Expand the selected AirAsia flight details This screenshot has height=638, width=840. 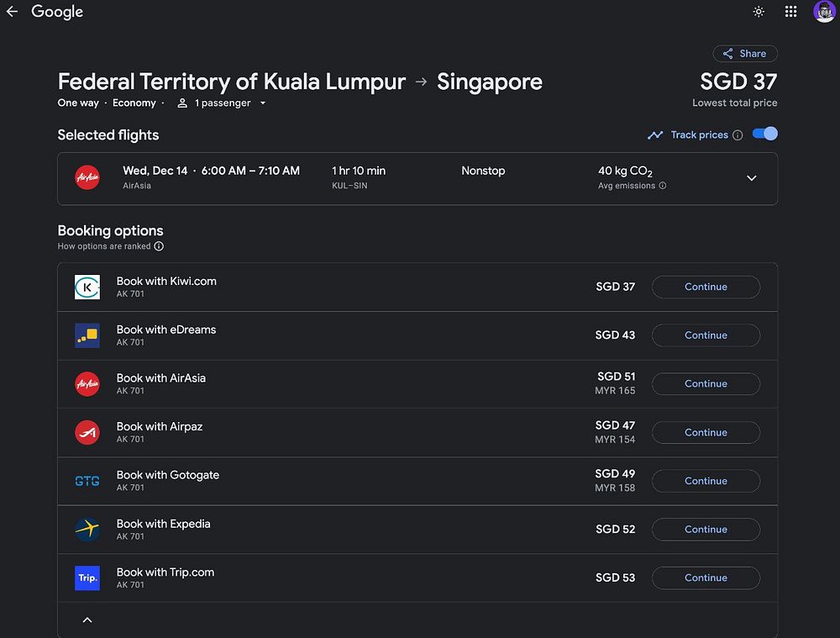coord(752,178)
